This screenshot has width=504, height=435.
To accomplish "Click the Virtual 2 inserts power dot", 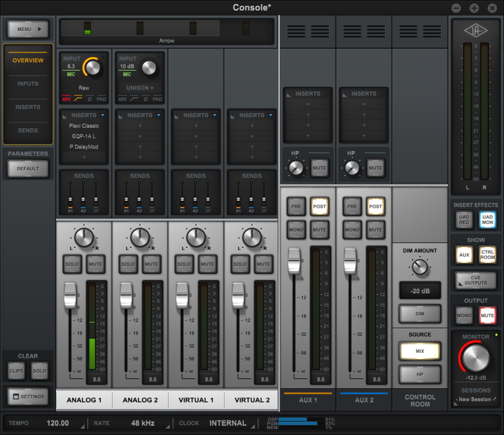I will (x=271, y=115).
